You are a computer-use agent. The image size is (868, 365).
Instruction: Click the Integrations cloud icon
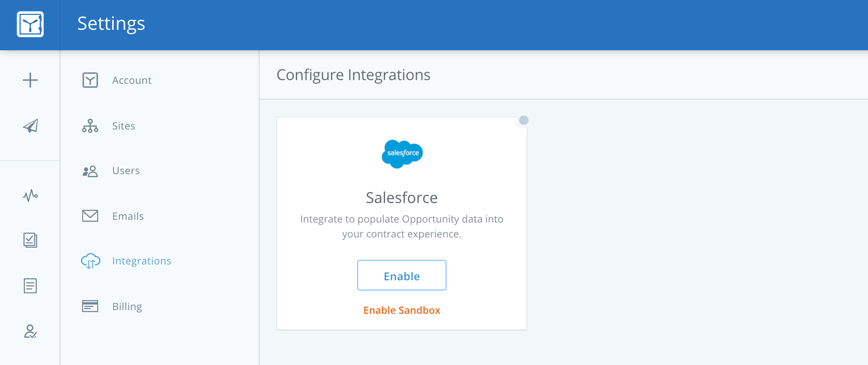91,261
